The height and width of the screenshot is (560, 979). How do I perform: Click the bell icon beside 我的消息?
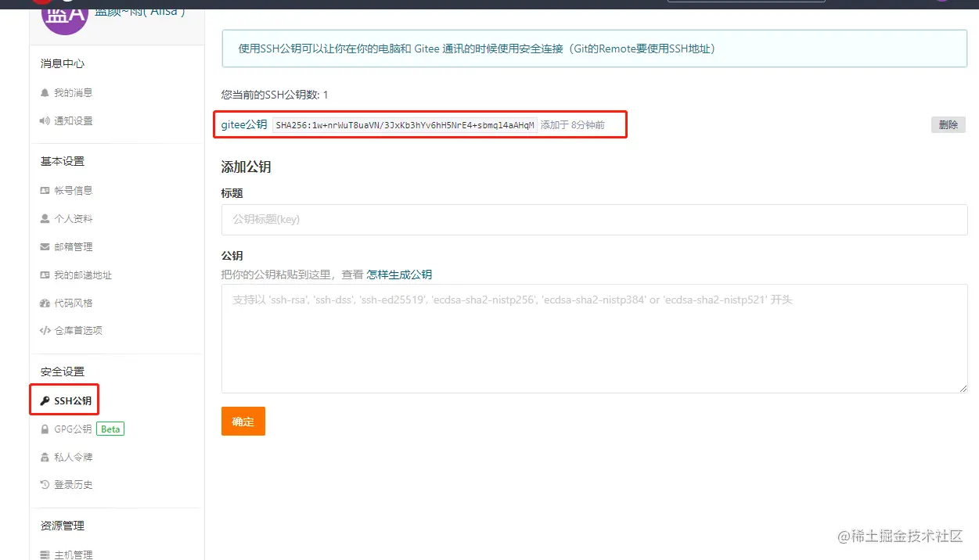(x=45, y=92)
